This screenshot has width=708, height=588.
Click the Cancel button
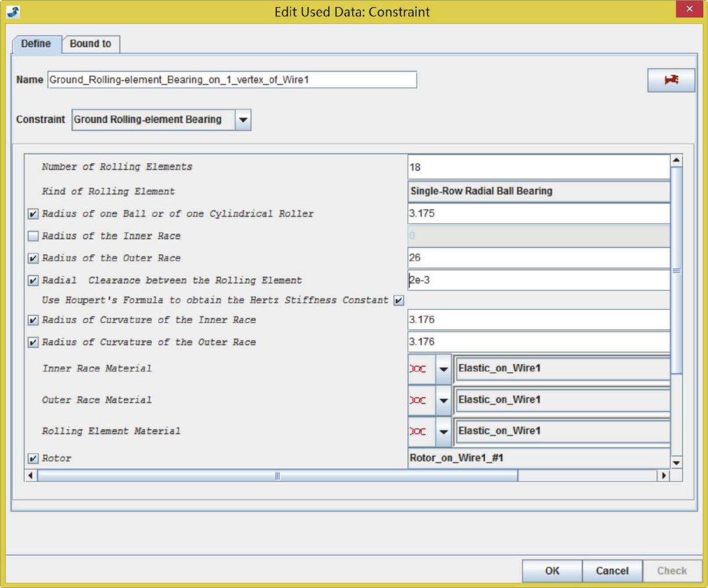click(x=612, y=570)
